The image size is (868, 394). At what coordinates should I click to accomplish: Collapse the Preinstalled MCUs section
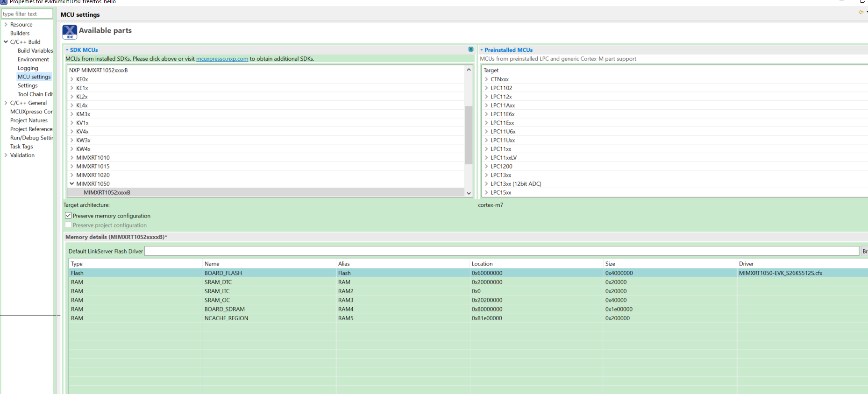(482, 50)
